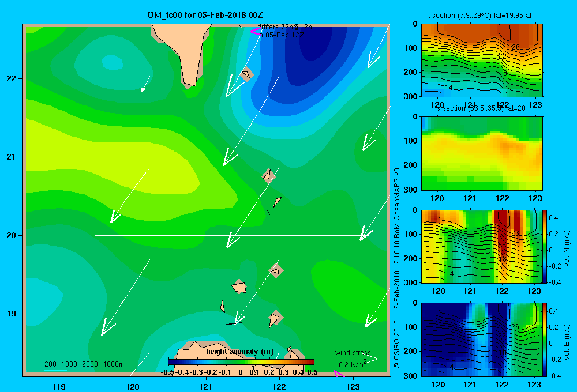Click the '200 1000 2000 4000m' depth legend
The image size is (577, 392).
84,364
